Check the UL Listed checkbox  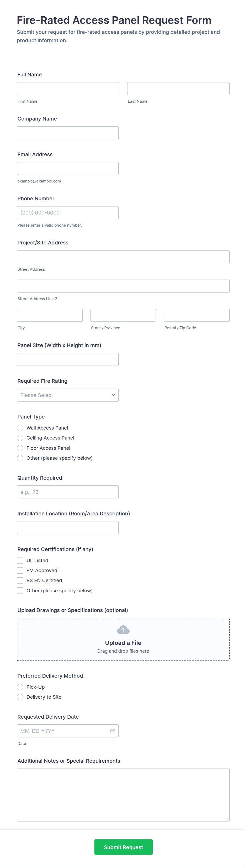tap(20, 560)
